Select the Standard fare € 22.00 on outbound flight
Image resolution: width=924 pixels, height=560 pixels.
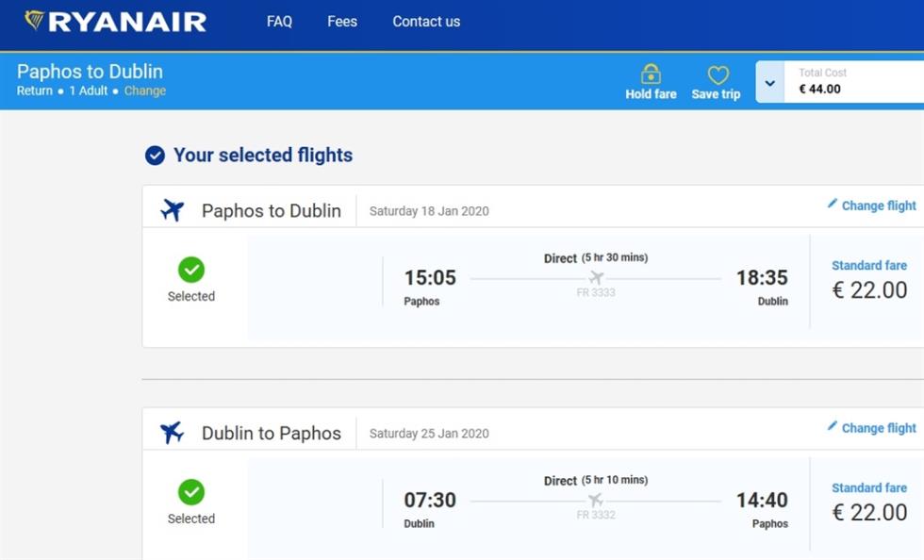pyautogui.click(x=869, y=281)
